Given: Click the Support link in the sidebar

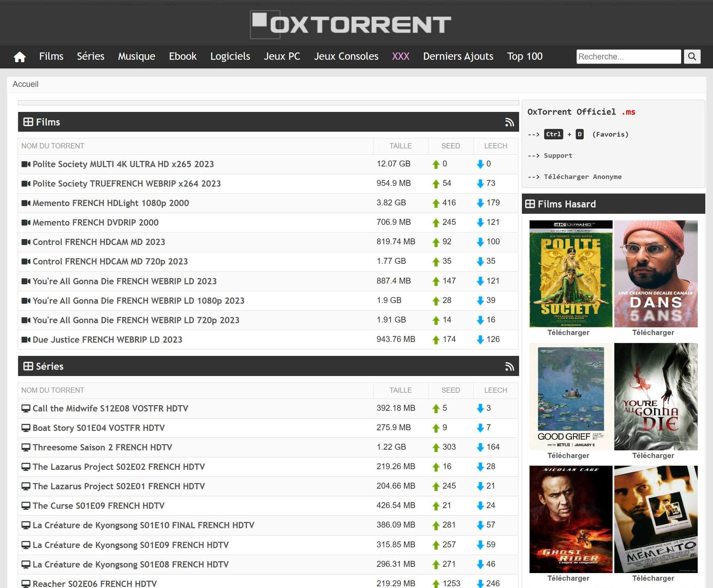Looking at the screenshot, I should pyautogui.click(x=557, y=155).
